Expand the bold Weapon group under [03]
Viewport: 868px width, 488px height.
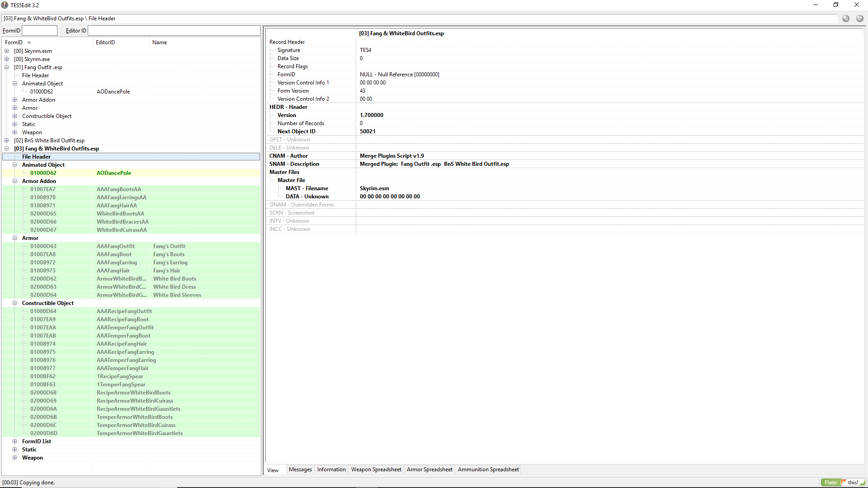(15, 458)
